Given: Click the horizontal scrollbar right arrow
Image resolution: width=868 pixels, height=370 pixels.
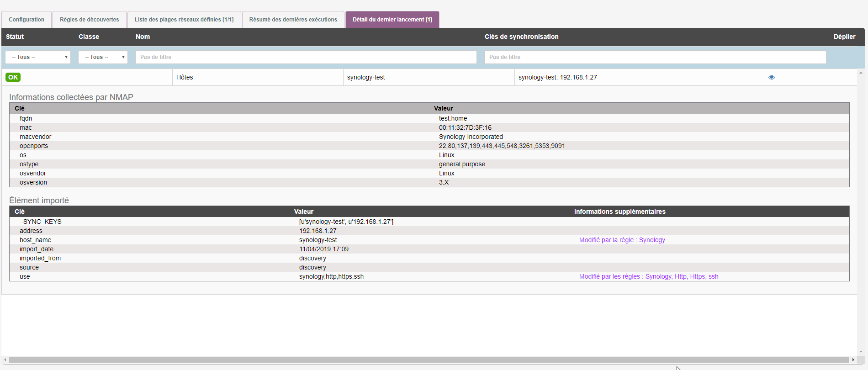Looking at the screenshot, I should 853,359.
